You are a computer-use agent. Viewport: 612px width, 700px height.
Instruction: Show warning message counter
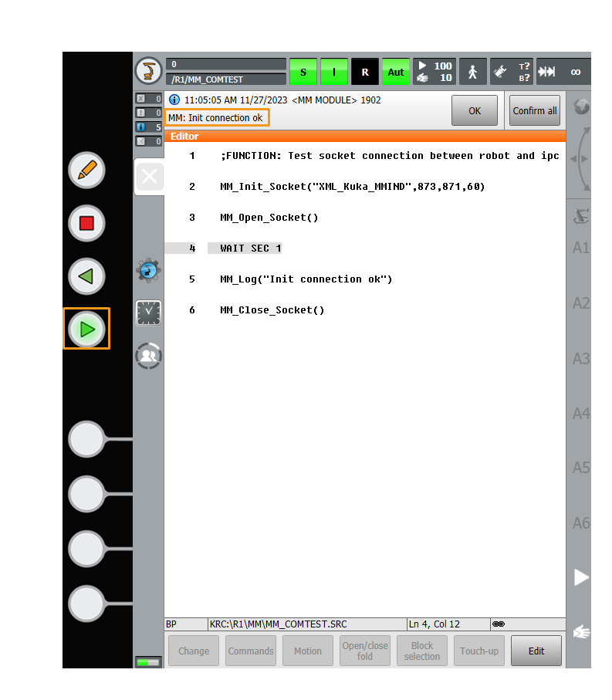click(149, 113)
